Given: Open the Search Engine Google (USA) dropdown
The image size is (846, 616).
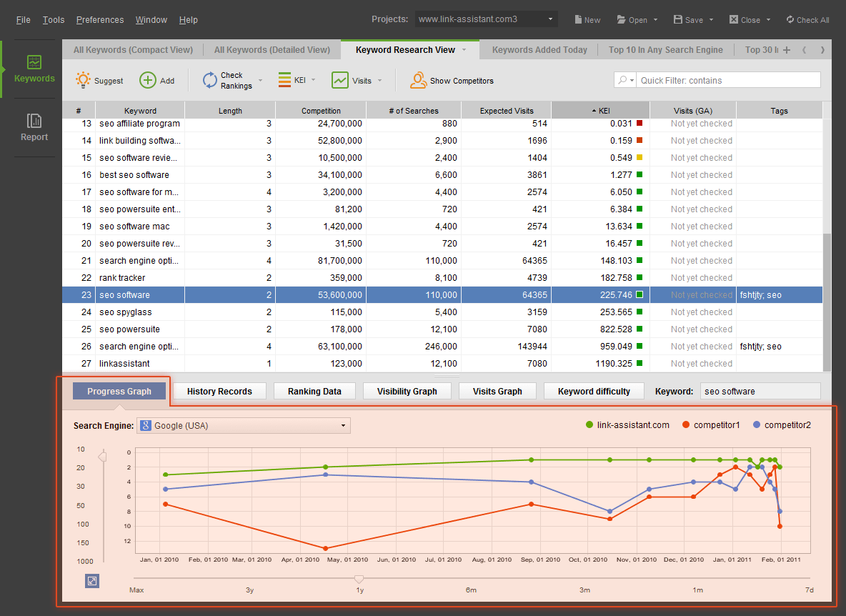Looking at the screenshot, I should [244, 426].
